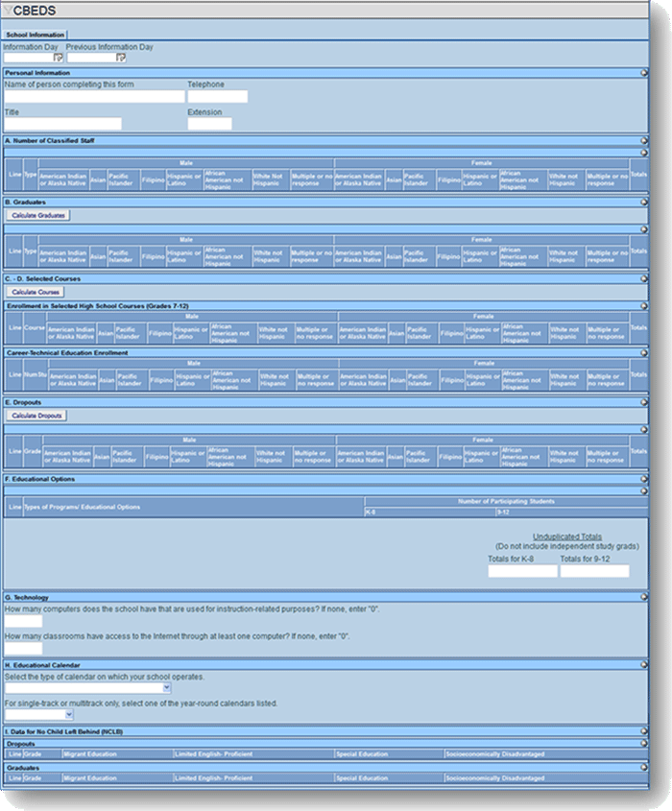Image resolution: width=672 pixels, height=811 pixels.
Task: Collapse Enrollment in Selected High School Courses icon
Action: [x=643, y=306]
